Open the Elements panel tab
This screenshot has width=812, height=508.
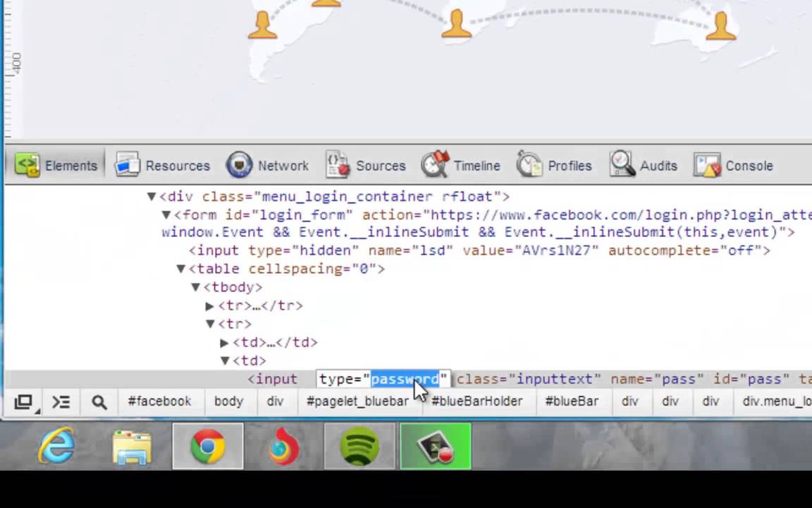coord(56,165)
